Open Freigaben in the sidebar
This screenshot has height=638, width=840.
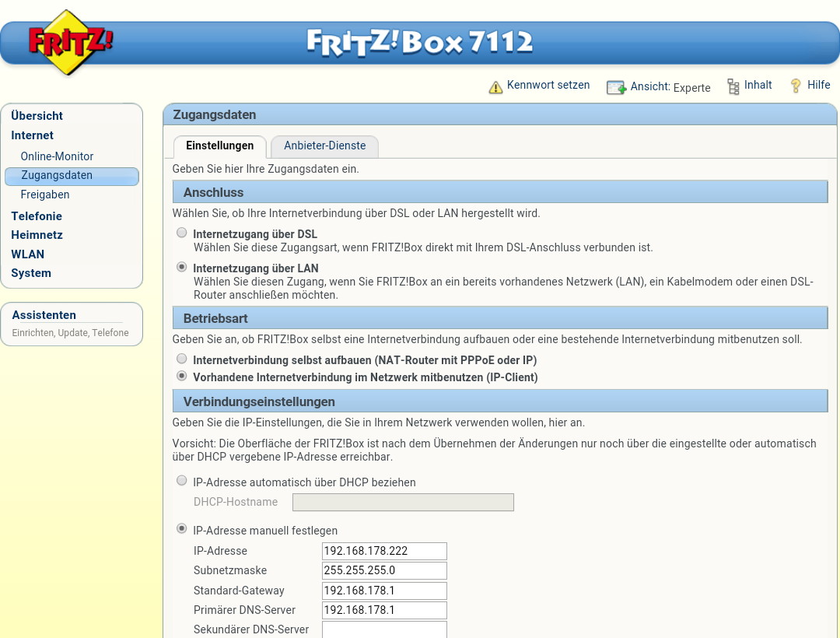click(45, 195)
